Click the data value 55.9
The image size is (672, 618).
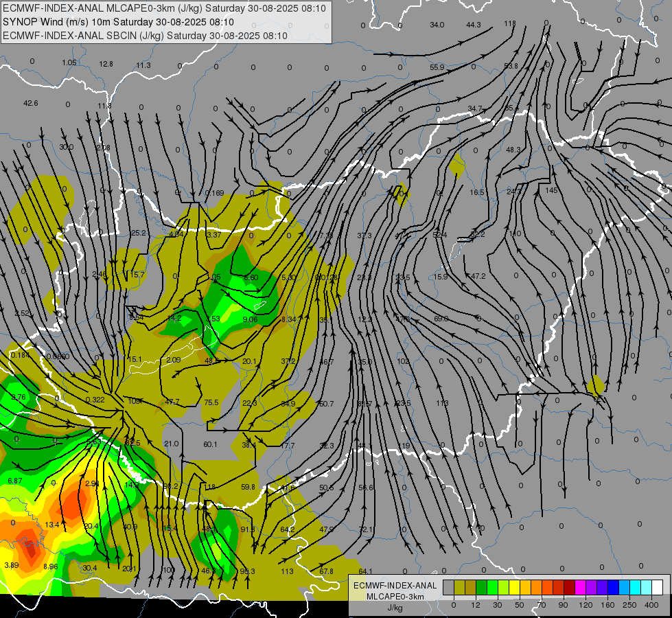[x=437, y=67]
